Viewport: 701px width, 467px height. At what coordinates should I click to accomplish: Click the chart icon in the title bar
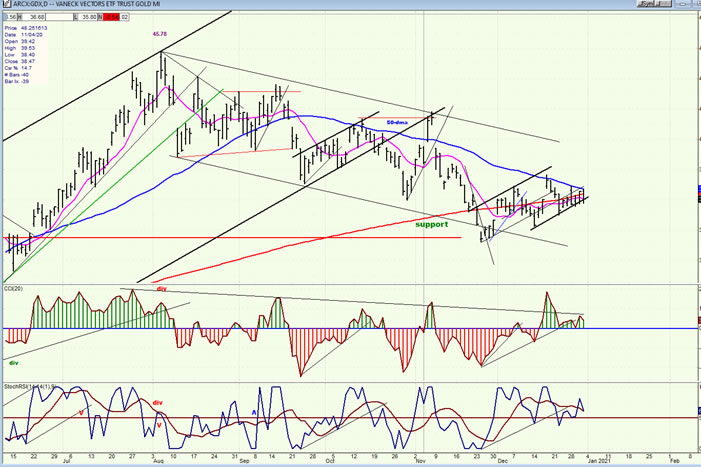[x=5, y=5]
